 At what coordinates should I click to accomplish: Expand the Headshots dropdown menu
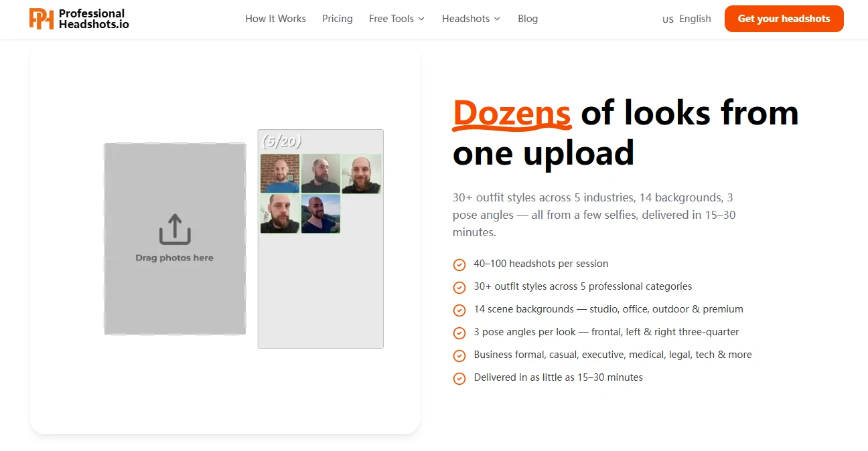[471, 19]
